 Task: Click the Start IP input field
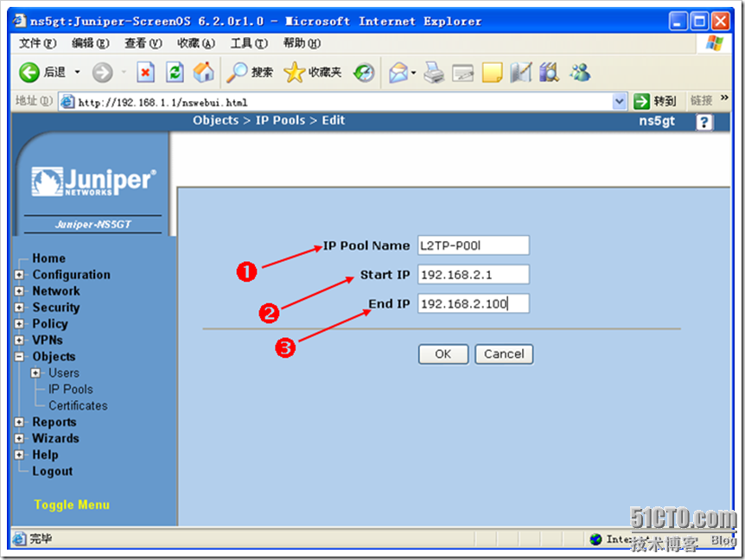click(474, 275)
